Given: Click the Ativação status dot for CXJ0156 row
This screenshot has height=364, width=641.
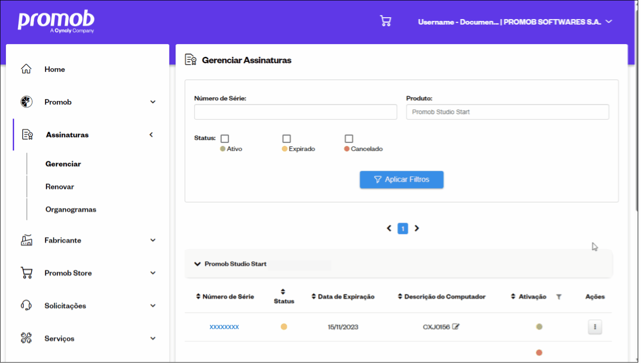Looking at the screenshot, I should click(x=539, y=326).
